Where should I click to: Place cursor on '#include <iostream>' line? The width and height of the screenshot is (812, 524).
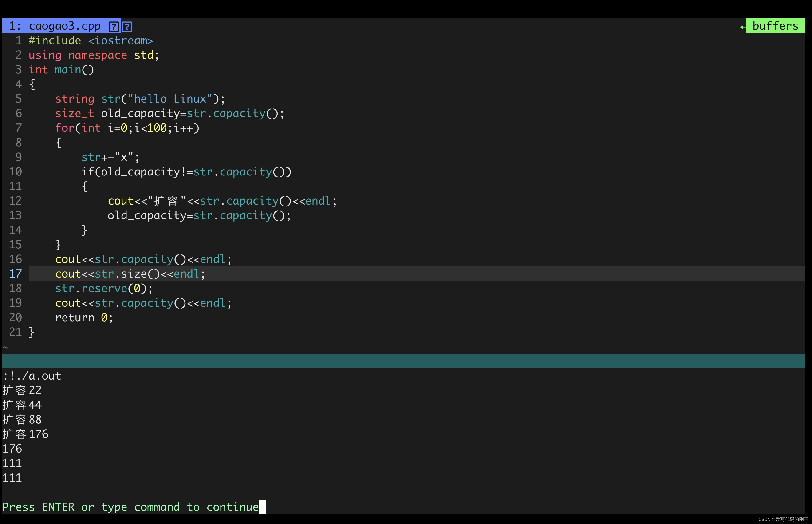[91, 40]
